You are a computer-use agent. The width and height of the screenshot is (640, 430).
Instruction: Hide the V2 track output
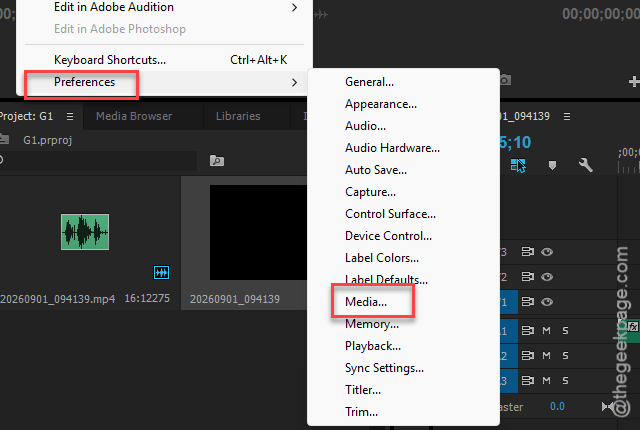click(547, 277)
